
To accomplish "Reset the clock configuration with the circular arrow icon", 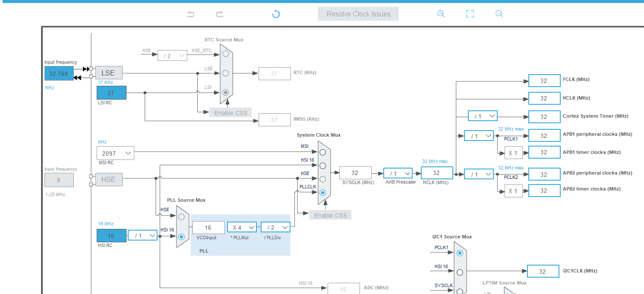I will pyautogui.click(x=276, y=14).
